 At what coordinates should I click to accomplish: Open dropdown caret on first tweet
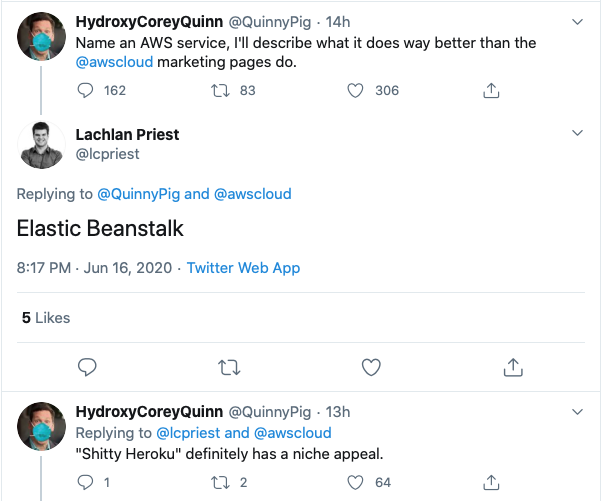577,21
